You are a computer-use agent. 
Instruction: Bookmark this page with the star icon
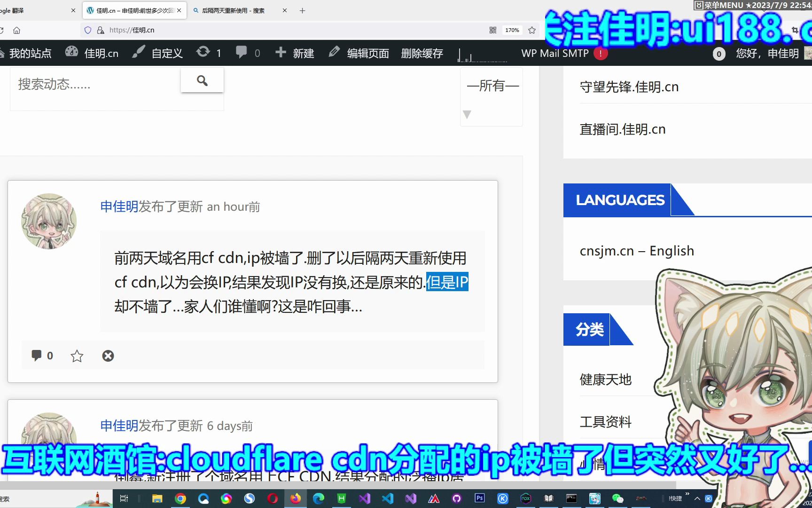(x=532, y=30)
